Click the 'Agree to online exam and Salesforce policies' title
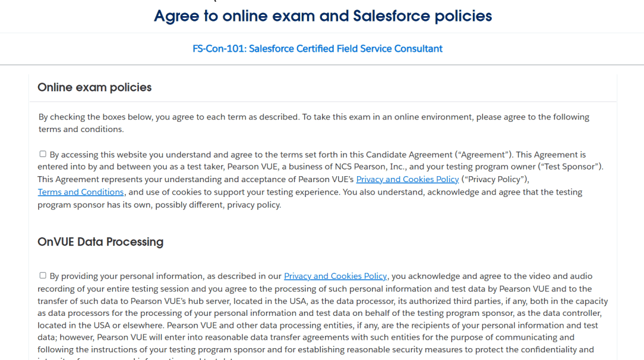The width and height of the screenshot is (644, 360). click(x=323, y=16)
